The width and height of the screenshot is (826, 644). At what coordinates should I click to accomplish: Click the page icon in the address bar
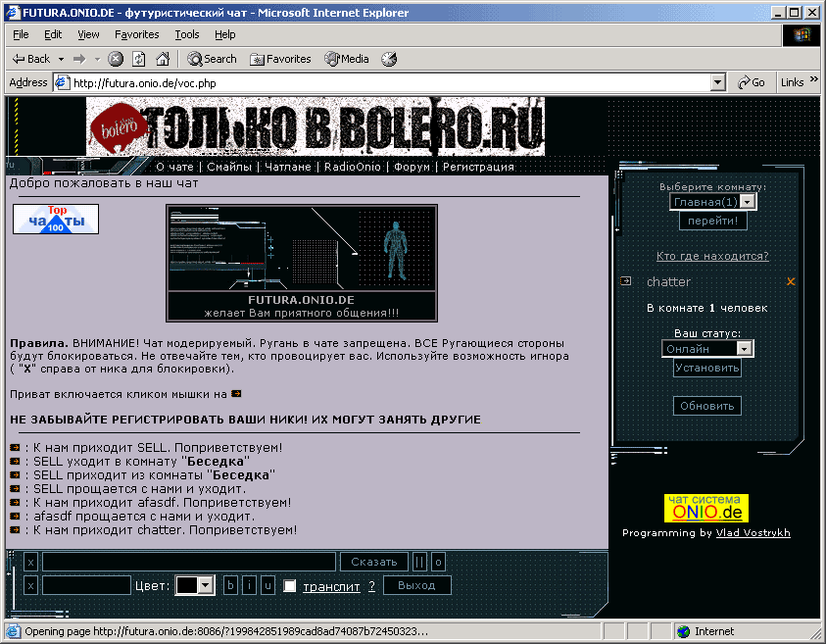(63, 82)
